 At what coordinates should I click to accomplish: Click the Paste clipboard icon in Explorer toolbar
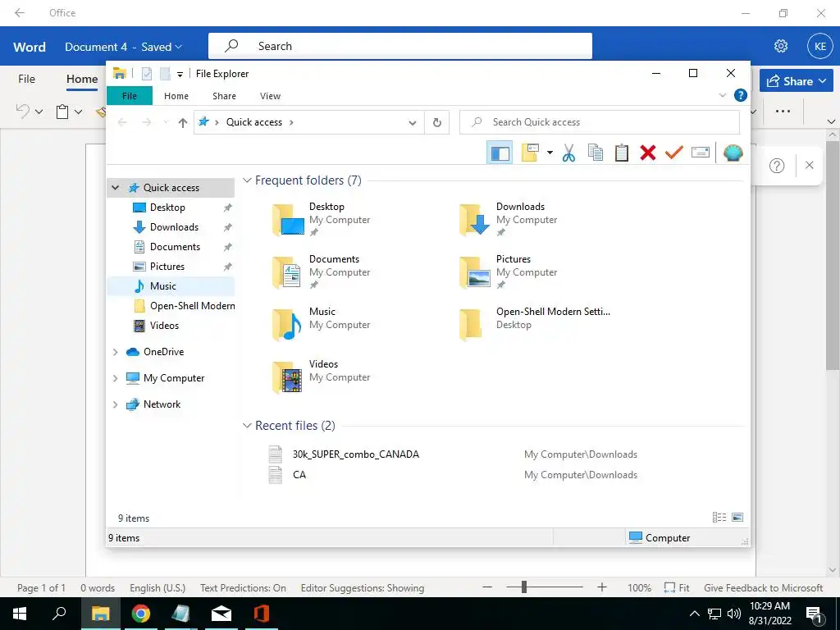(x=622, y=153)
